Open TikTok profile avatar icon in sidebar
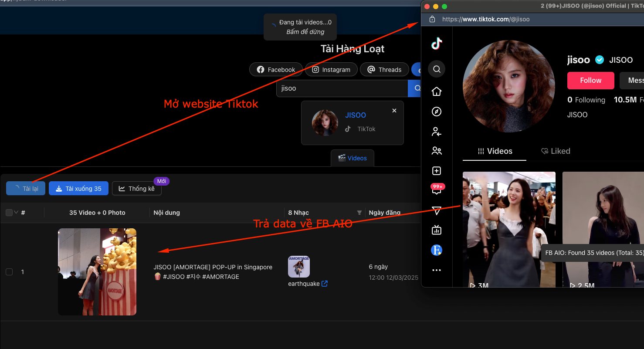This screenshot has height=349, width=644. coord(437,250)
